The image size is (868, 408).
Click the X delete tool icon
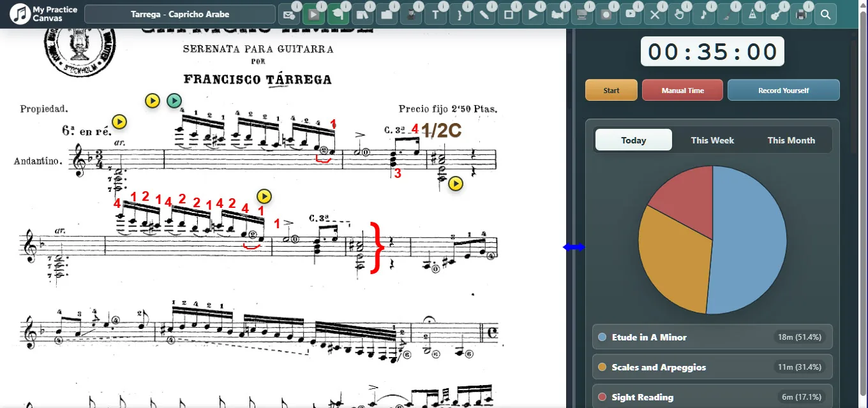click(x=655, y=15)
